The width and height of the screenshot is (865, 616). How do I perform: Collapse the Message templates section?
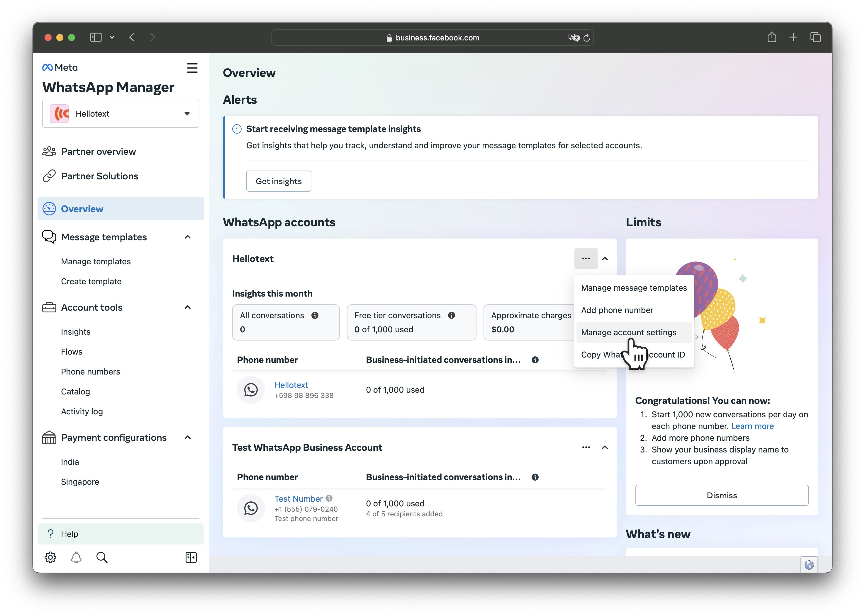pyautogui.click(x=187, y=237)
